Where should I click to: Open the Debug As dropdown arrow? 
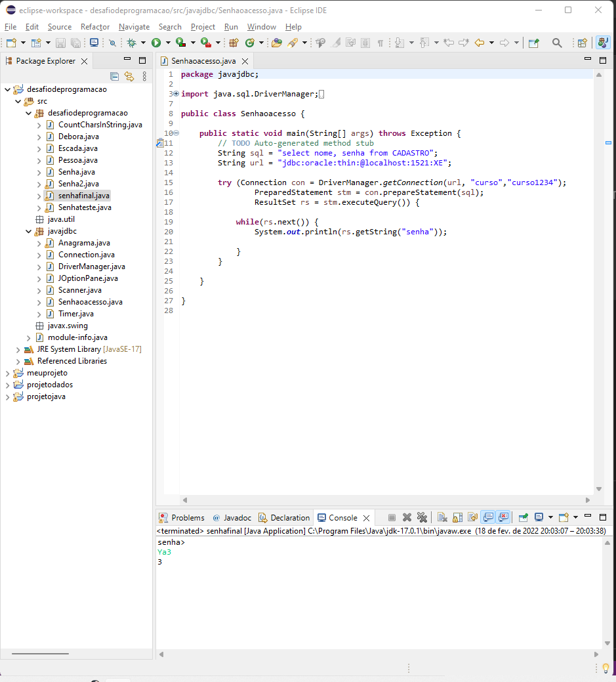tap(143, 43)
